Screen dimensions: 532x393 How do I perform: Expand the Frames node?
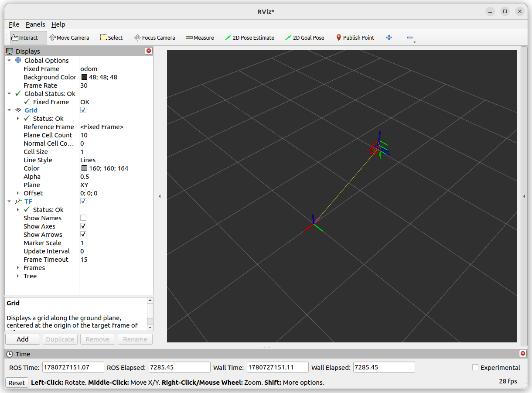pyautogui.click(x=18, y=268)
